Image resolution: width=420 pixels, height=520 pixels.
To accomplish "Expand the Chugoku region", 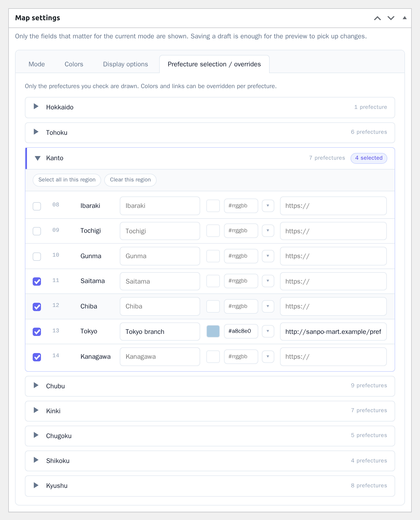I will (210, 436).
